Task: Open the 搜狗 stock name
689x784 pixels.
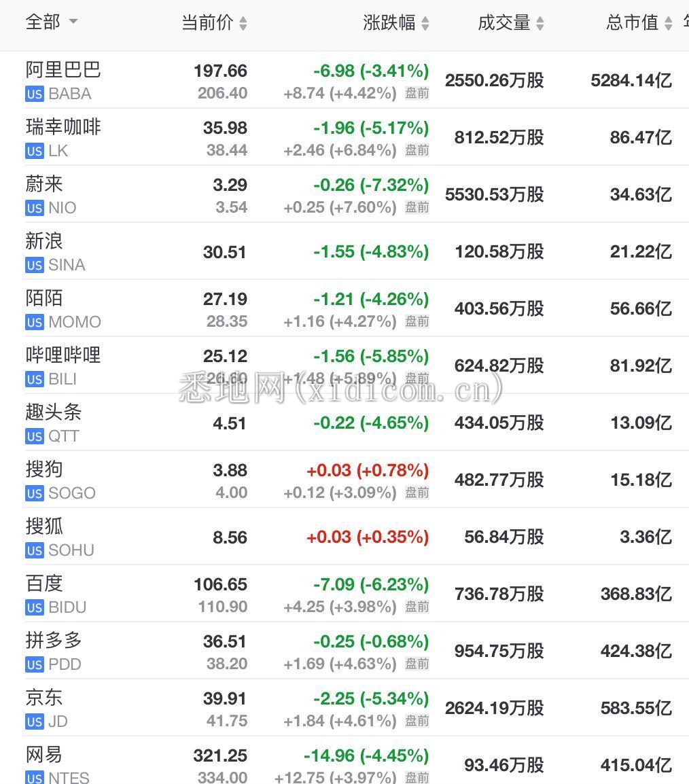Action: [x=44, y=469]
